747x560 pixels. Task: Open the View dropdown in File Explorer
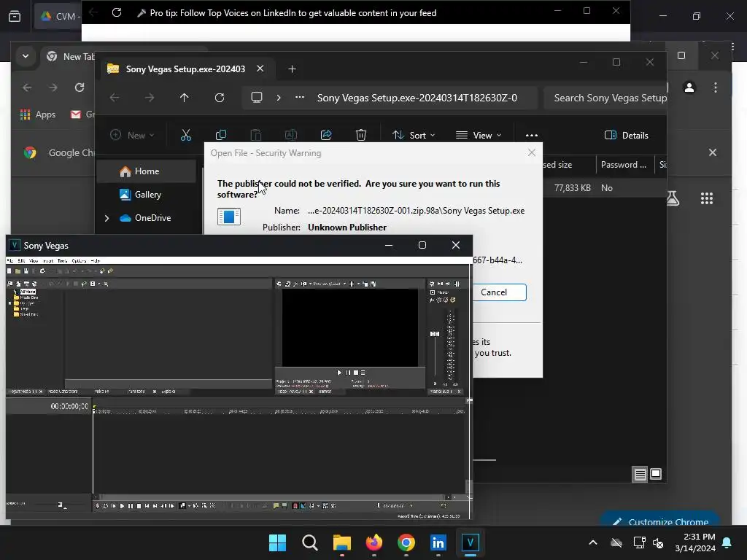click(x=479, y=135)
